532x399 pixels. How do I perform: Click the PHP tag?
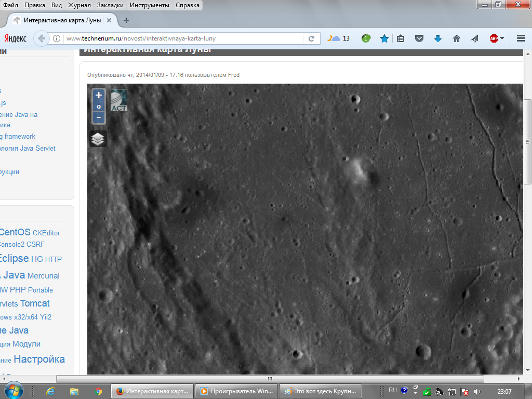coord(18,290)
